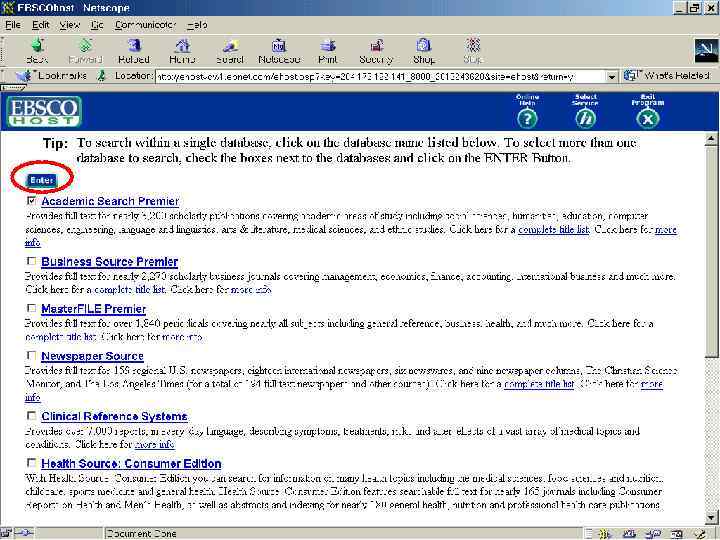Click the Select Service icon
Viewport: 720px width, 540px height.
tap(585, 119)
